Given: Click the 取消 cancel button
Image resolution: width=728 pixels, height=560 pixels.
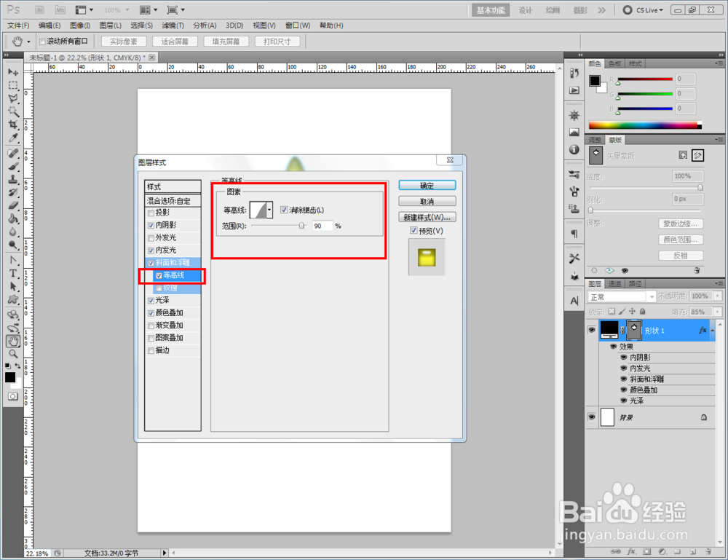Looking at the screenshot, I should [427, 202].
